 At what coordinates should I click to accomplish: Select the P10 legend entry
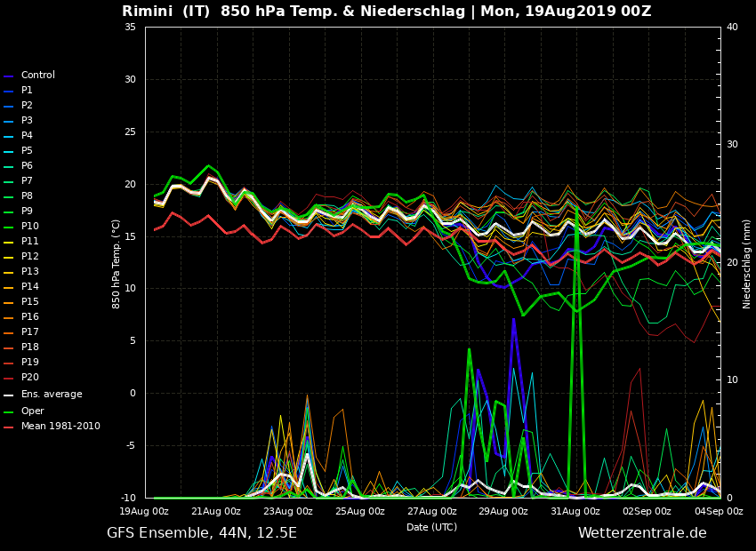click(29, 227)
